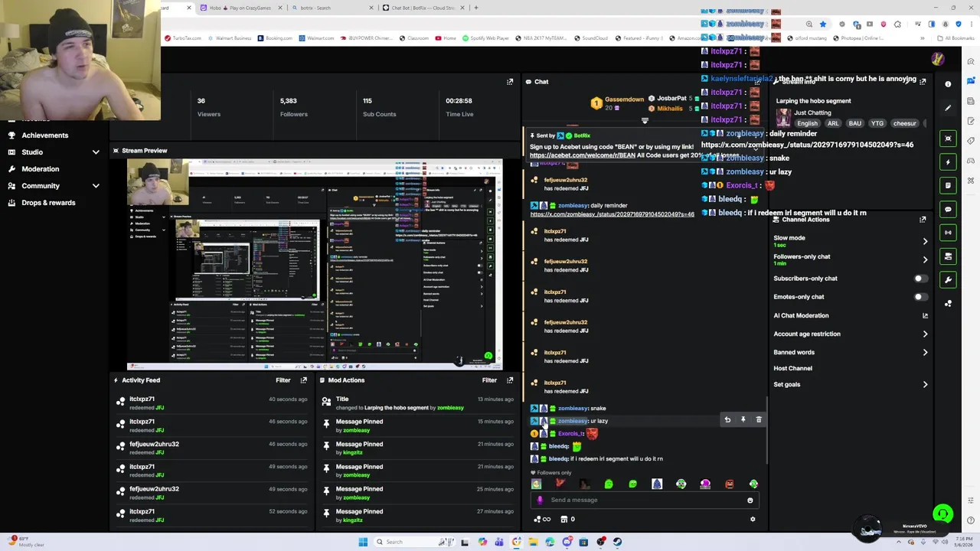Bookmark this page with the star icon
The height and width of the screenshot is (551, 980).
pos(822,24)
